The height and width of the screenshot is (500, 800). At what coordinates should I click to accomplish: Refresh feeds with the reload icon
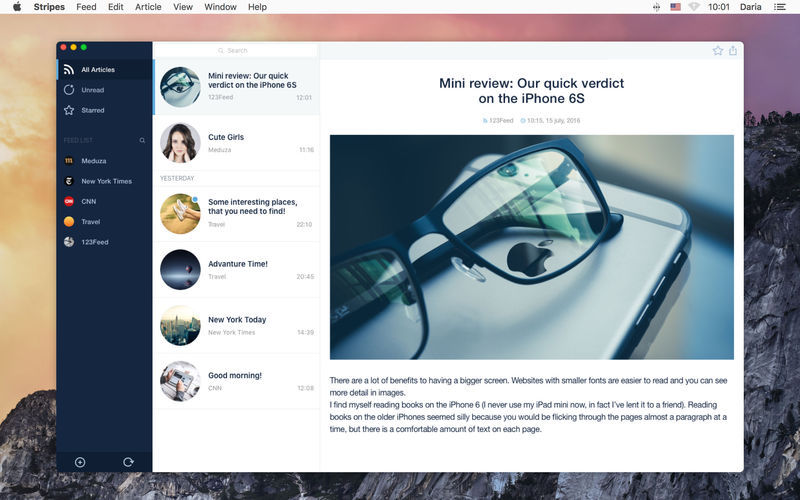(x=128, y=462)
